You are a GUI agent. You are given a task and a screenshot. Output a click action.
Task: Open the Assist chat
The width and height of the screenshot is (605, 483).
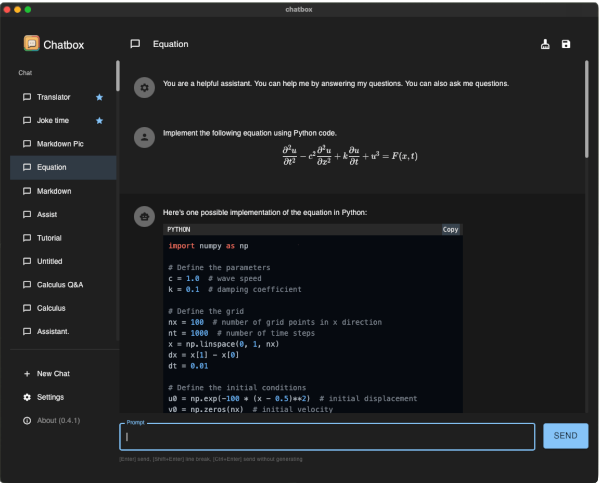point(63,215)
